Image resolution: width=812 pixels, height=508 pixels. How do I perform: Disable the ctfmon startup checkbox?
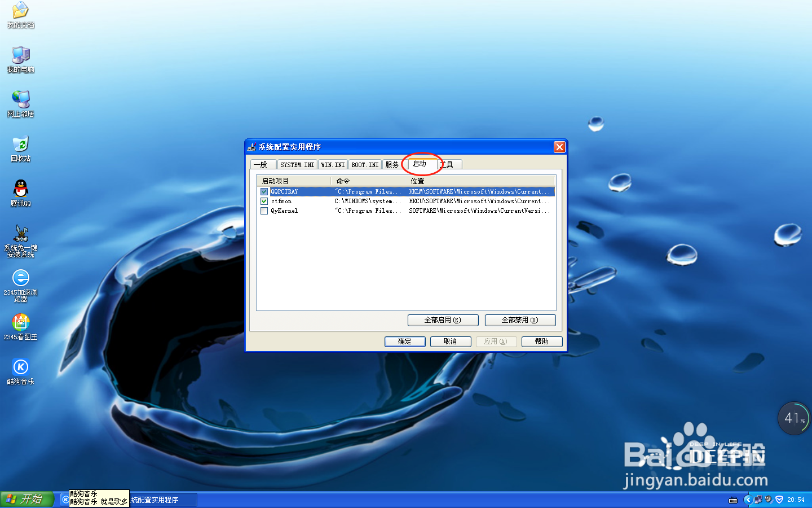click(x=264, y=202)
